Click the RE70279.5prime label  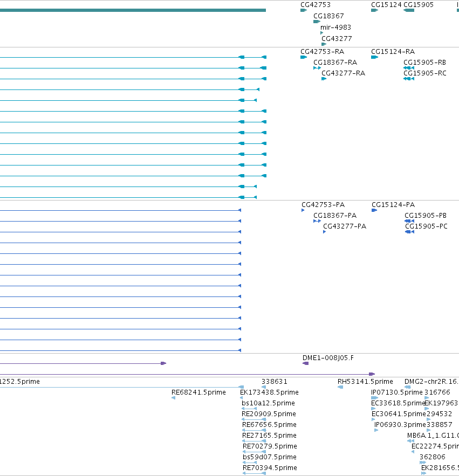pyautogui.click(x=270, y=446)
